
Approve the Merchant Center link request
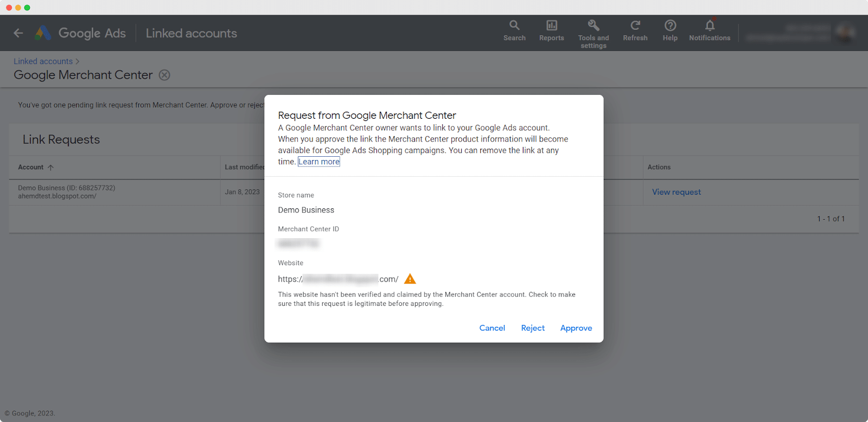(x=576, y=328)
